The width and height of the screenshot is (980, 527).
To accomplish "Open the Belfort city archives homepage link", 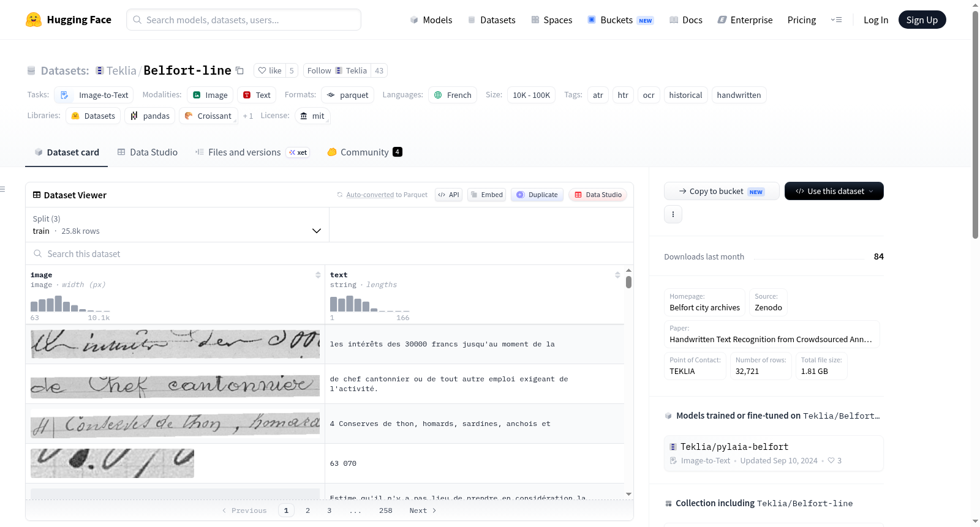I will click(x=704, y=302).
